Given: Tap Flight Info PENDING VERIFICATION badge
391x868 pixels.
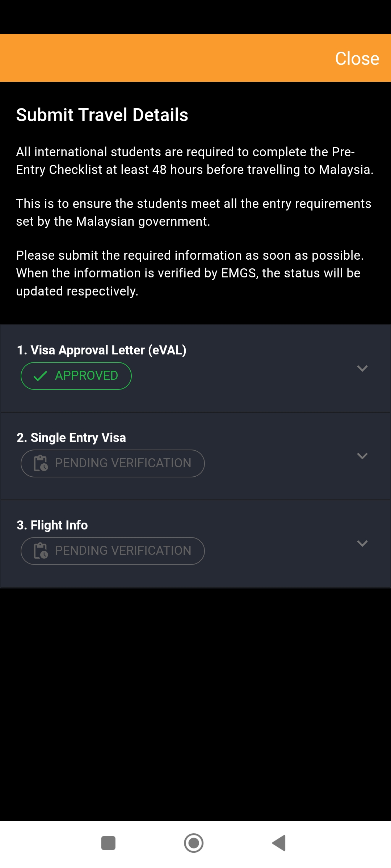Looking at the screenshot, I should [x=113, y=551].
